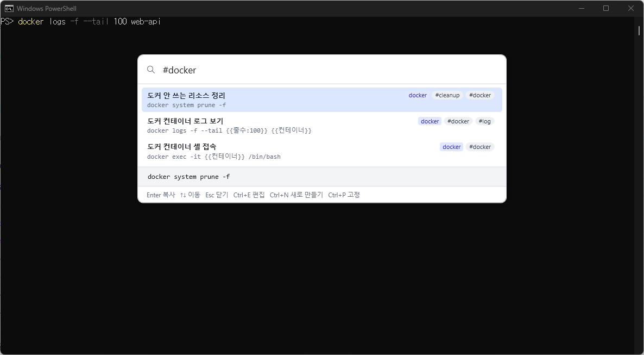Click docker category badge on 셸 접속 row
Viewport: 644px width, 355px height.
click(x=451, y=147)
